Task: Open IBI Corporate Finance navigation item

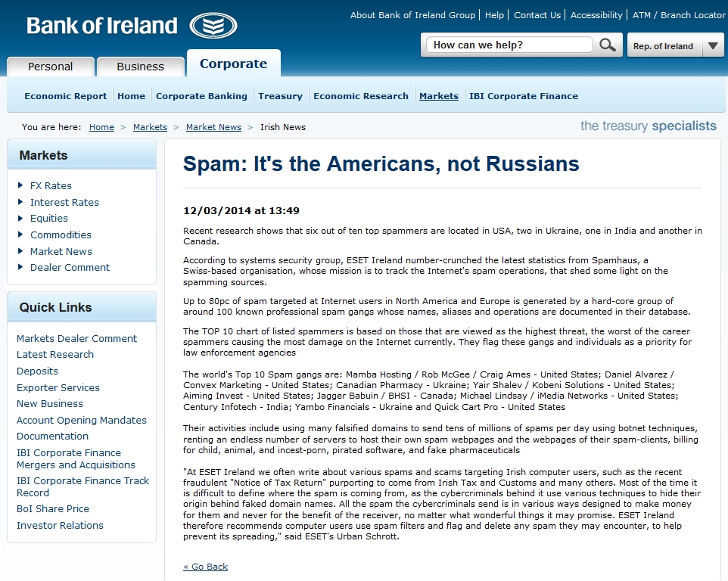Action: pyautogui.click(x=523, y=96)
